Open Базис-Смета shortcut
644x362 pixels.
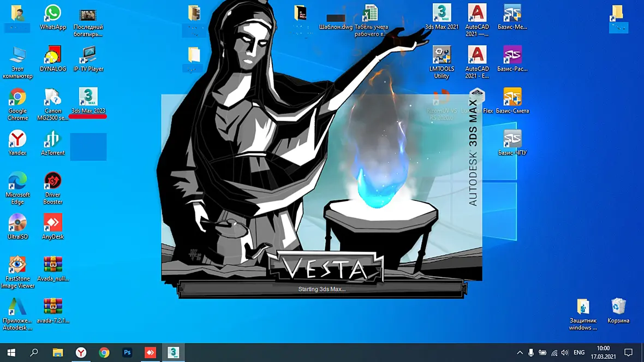tap(512, 100)
